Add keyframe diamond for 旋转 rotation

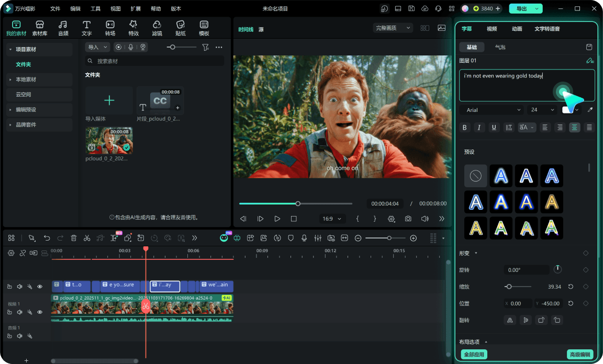pos(586,270)
